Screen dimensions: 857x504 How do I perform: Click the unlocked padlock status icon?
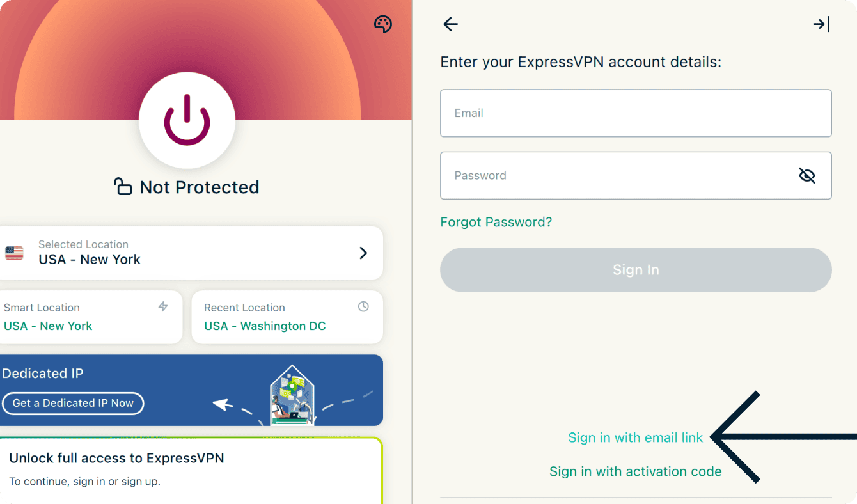click(122, 187)
